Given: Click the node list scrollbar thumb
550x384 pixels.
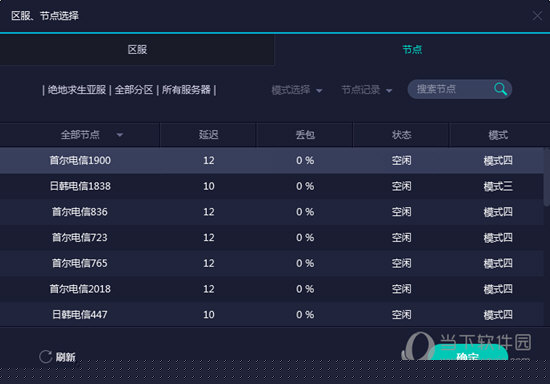Looking at the screenshot, I should (x=546, y=177).
